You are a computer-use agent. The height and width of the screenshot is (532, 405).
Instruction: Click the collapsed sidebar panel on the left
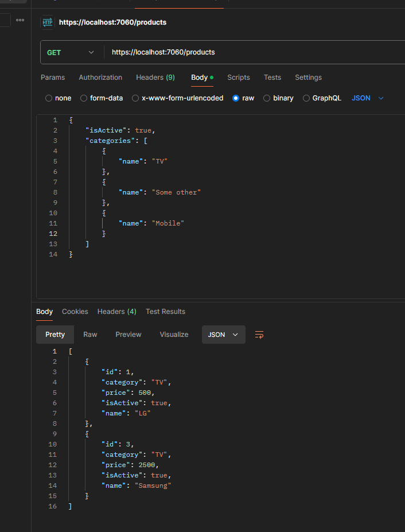pos(5,20)
